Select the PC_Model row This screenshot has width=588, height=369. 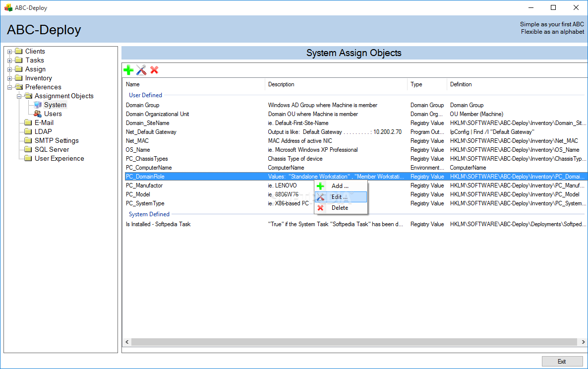[x=355, y=194]
